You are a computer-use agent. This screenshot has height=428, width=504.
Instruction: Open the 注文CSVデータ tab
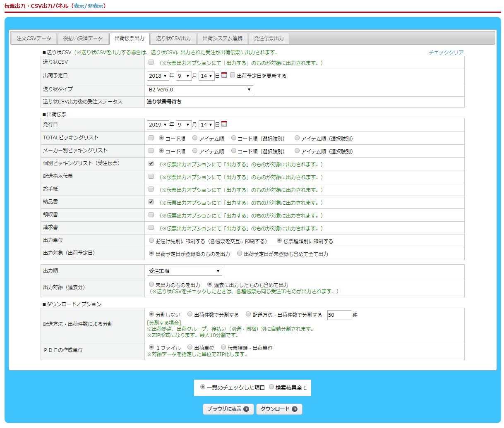tap(34, 38)
